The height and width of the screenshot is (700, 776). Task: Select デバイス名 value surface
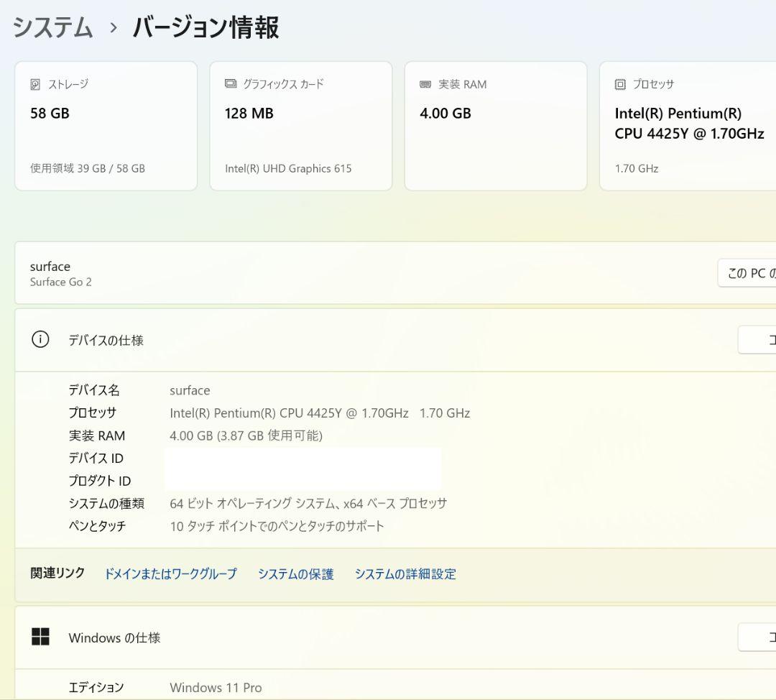[x=190, y=390]
